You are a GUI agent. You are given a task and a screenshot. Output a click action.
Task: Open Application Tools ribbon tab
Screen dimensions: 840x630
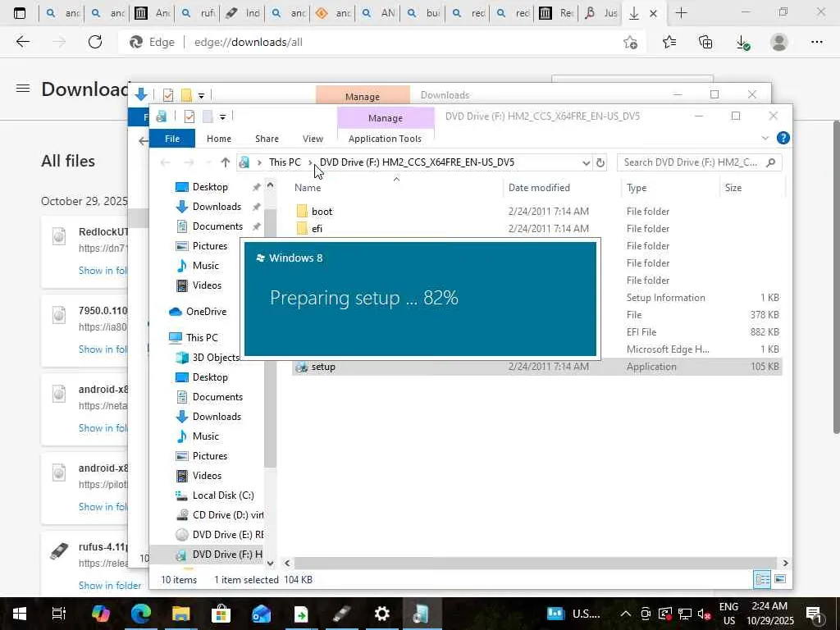[385, 139]
